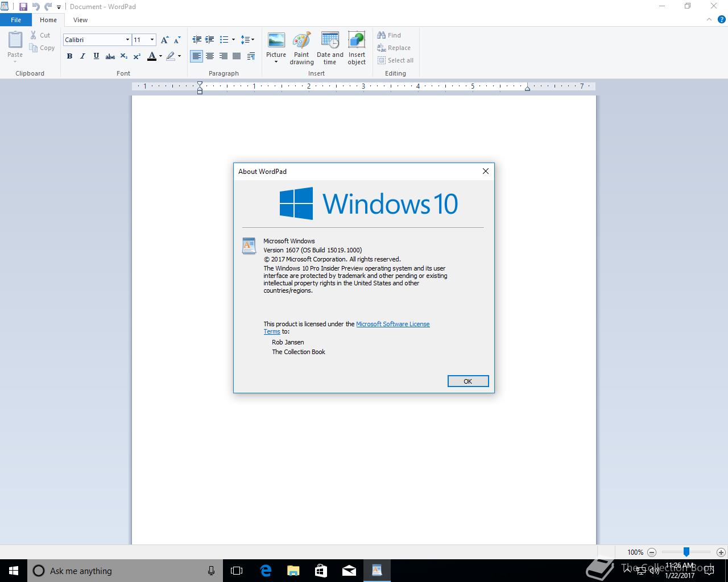Image resolution: width=728 pixels, height=582 pixels.
Task: Click the Cortana microphone icon
Action: pyautogui.click(x=211, y=571)
